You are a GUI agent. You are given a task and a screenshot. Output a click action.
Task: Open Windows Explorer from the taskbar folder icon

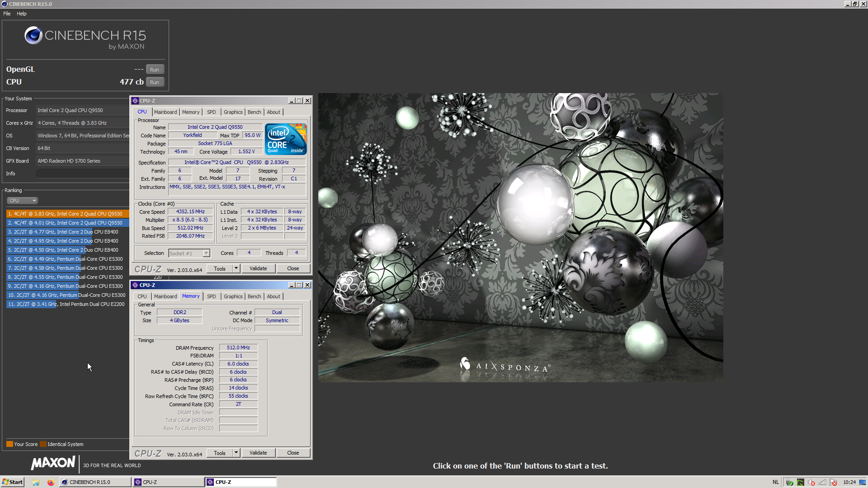pos(36,482)
